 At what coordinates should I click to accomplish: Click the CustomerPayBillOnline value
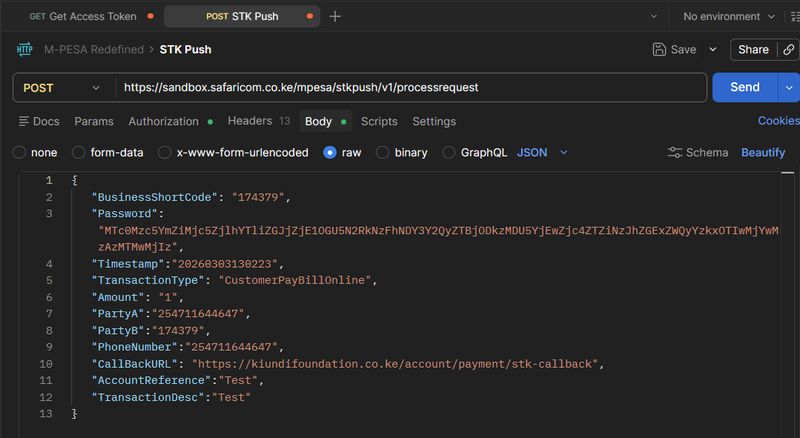[x=295, y=280]
